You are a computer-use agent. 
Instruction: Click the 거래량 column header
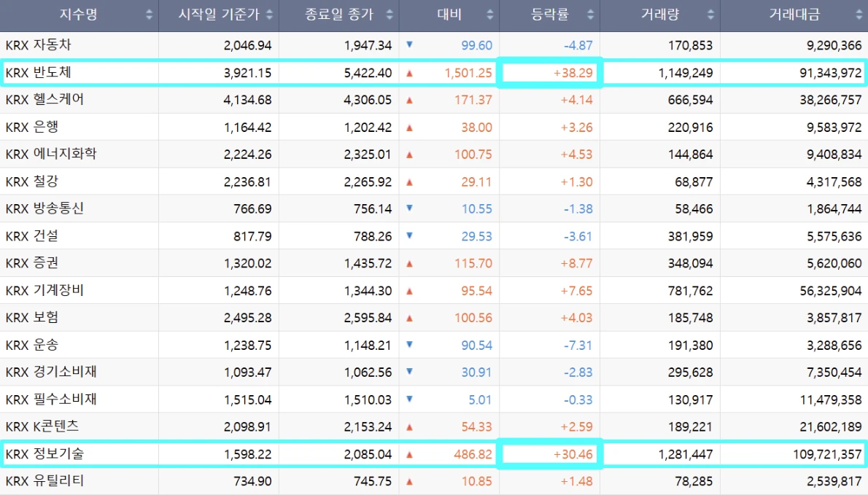[659, 15]
